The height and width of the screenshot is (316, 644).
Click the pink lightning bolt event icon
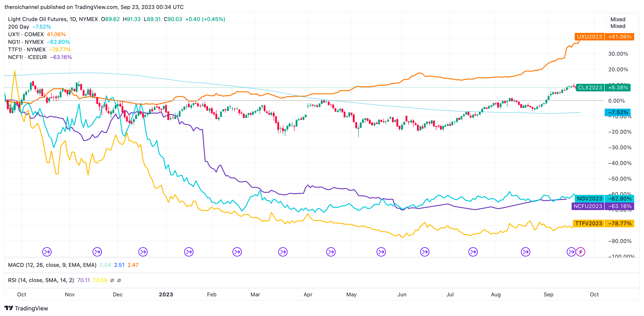tap(581, 252)
